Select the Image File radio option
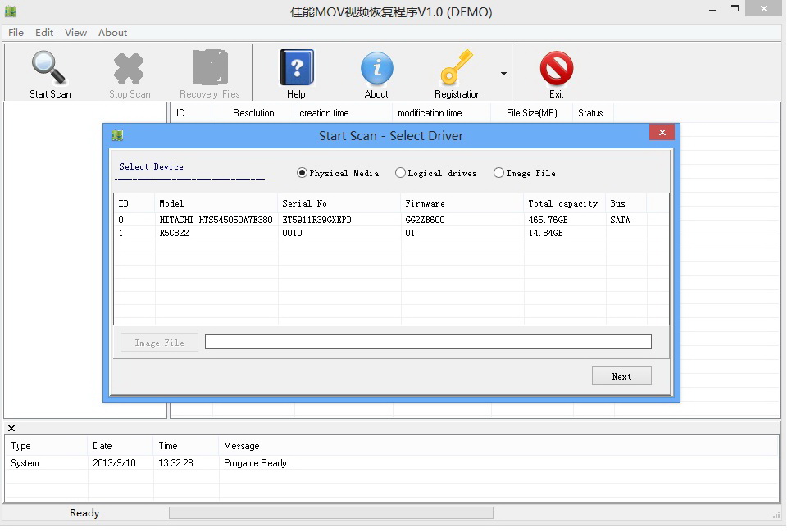The width and height of the screenshot is (792, 532). point(498,173)
